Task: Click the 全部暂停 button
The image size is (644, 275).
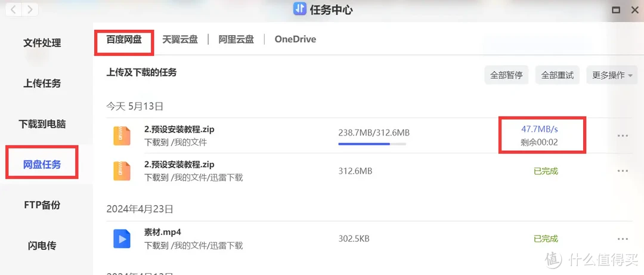Action: click(x=506, y=75)
